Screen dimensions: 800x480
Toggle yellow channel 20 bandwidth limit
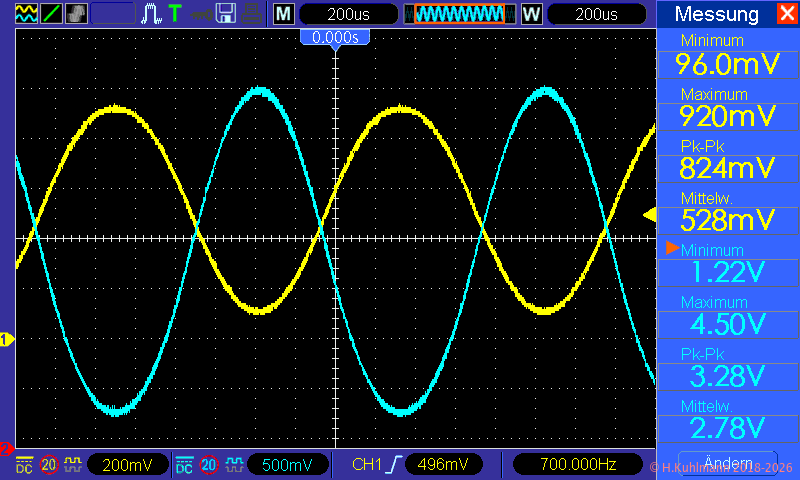(x=48, y=465)
